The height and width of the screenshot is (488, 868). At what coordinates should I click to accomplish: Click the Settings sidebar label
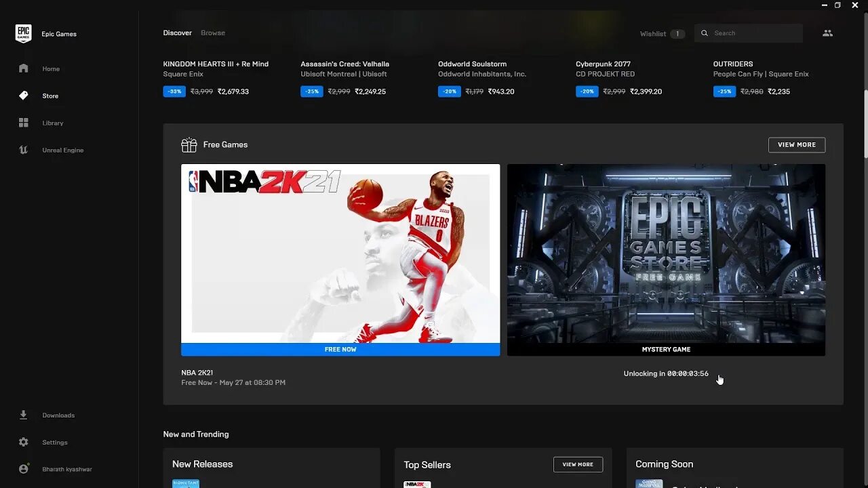(55, 442)
